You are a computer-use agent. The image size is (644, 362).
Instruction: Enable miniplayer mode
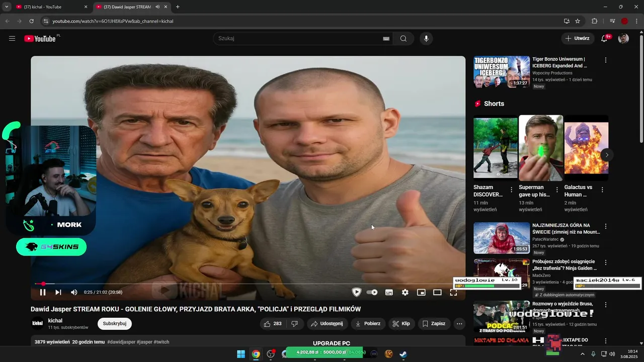(421, 292)
